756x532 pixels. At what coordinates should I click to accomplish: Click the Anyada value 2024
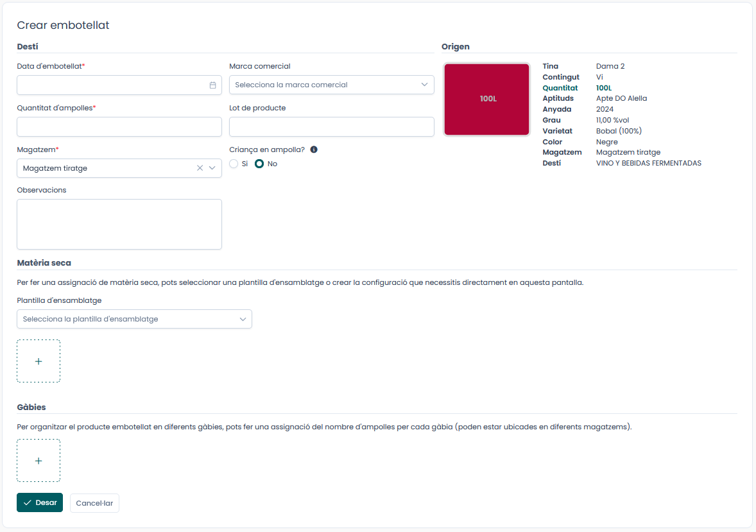pos(605,109)
